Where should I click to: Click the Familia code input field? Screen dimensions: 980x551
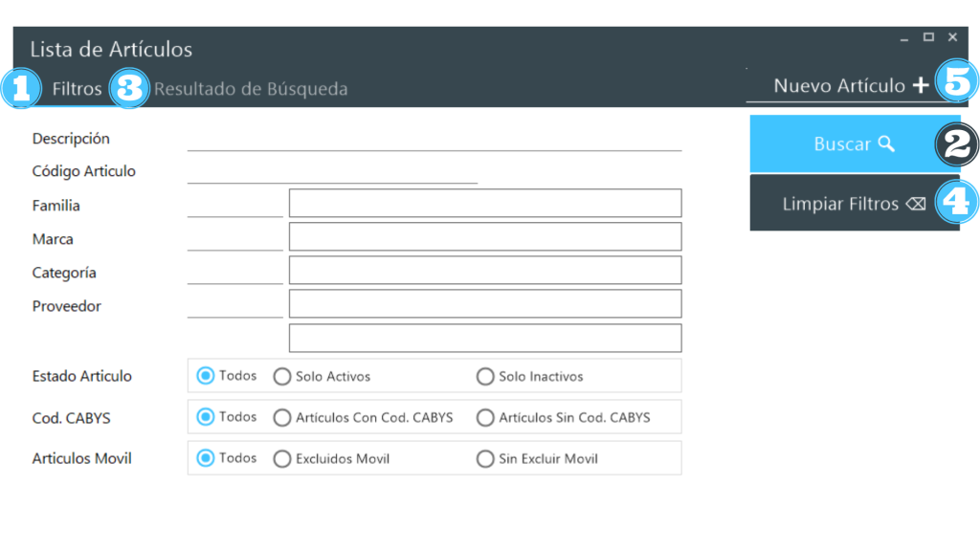[234, 206]
